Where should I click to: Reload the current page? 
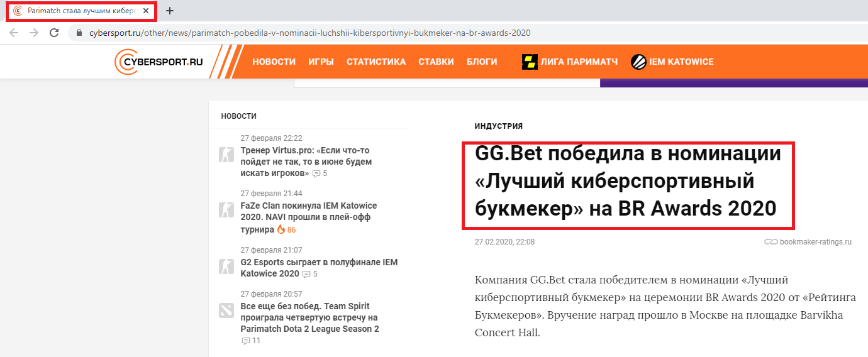click(54, 33)
